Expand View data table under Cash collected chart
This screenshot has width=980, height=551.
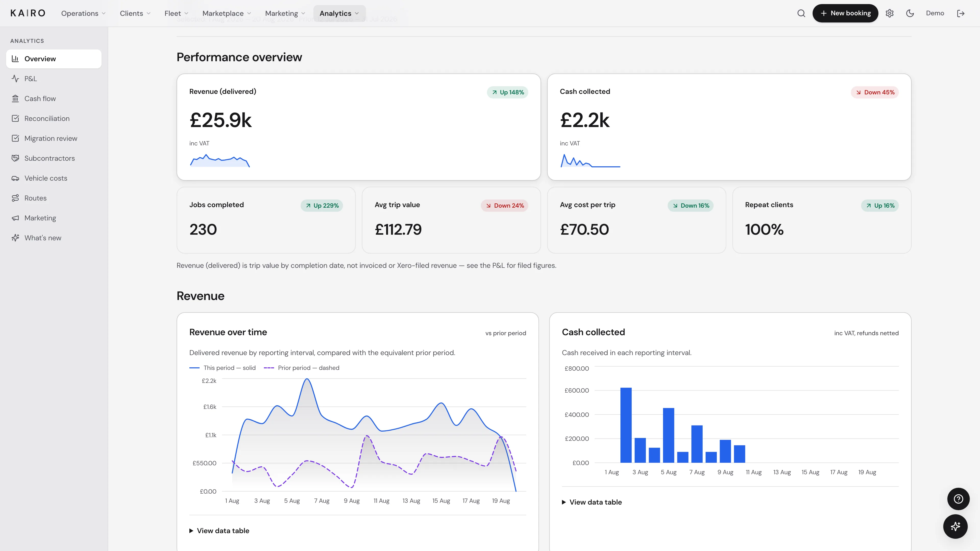tap(592, 502)
